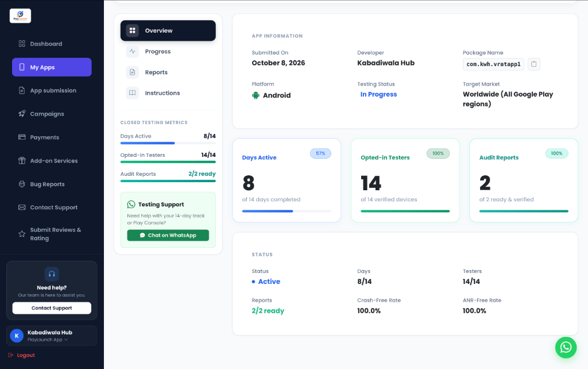Switch to the Reports tab
This screenshot has height=369, width=588.
click(x=168, y=72)
